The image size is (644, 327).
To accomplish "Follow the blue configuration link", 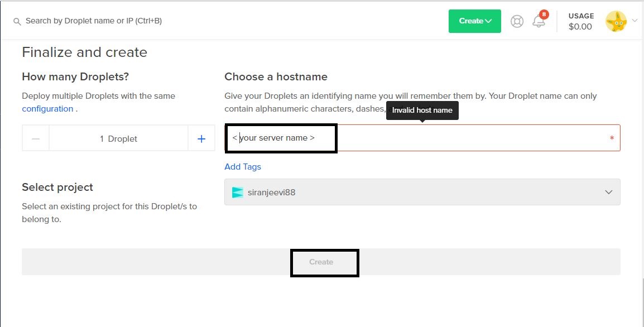I will pos(47,108).
